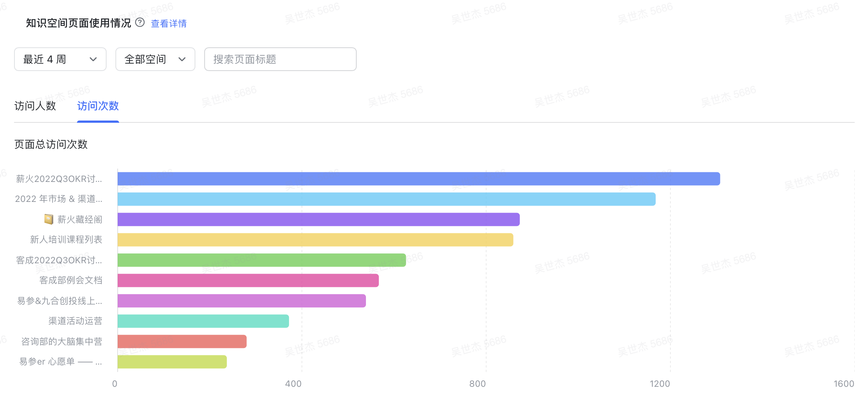Viewport: 868px width, 406px height.
Task: Click the chevron arrow in 最近 4 周
Action: point(93,59)
